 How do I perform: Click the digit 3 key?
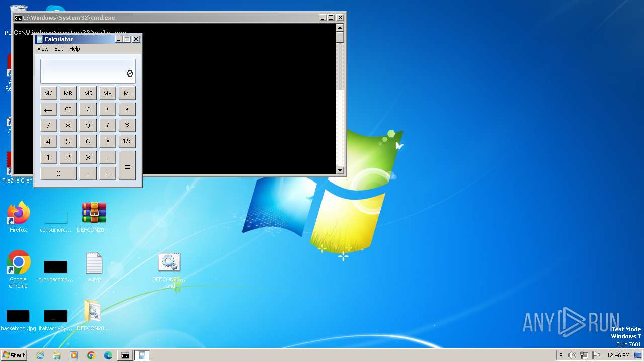coord(88,157)
